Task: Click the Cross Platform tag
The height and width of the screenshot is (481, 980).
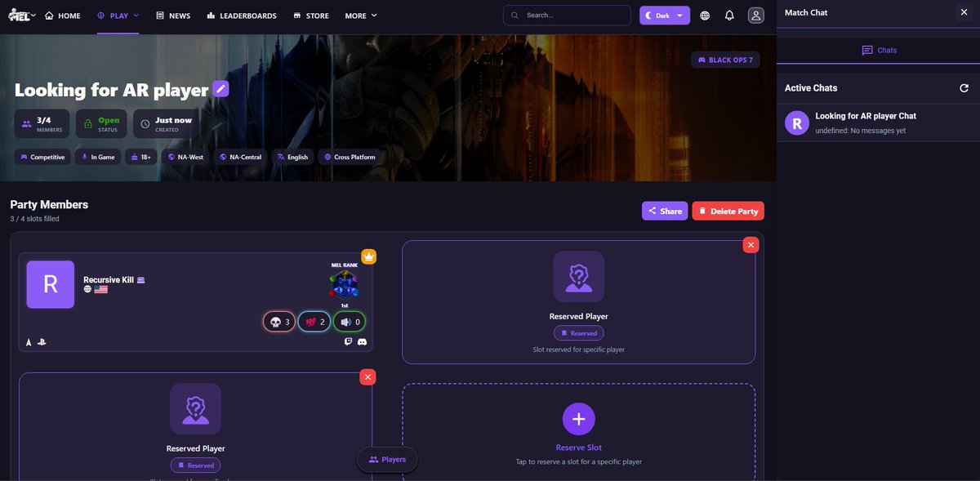Action: 350,157
